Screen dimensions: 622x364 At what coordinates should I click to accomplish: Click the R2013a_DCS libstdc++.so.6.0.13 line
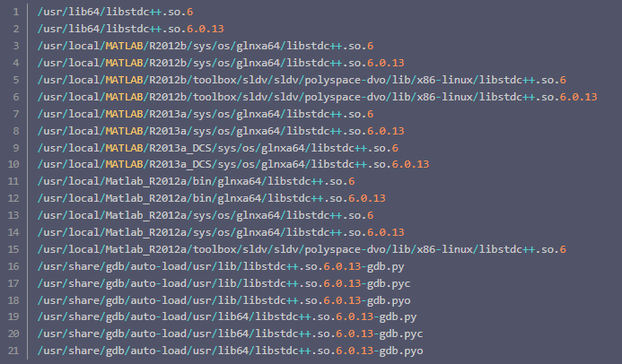coord(233,164)
